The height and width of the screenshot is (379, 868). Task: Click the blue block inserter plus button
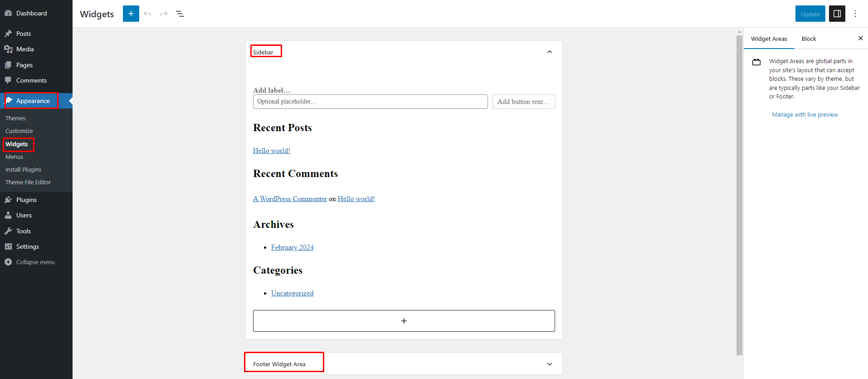click(131, 14)
